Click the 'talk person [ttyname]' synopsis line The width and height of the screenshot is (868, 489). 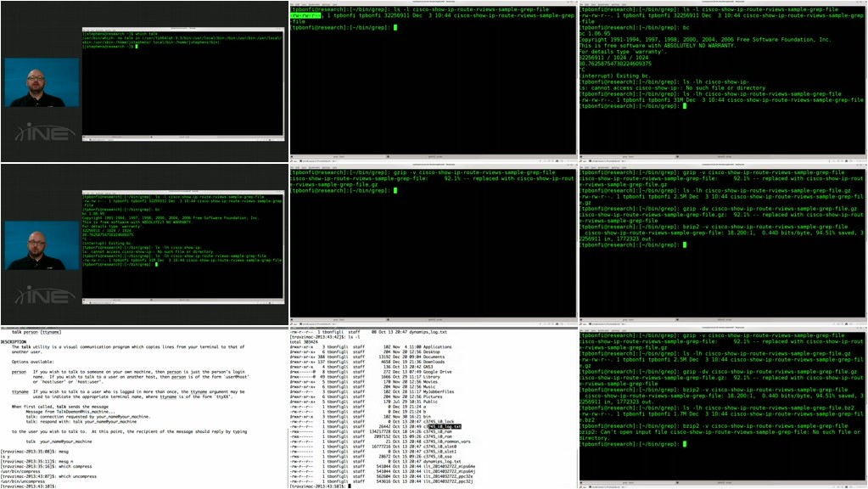[36, 332]
